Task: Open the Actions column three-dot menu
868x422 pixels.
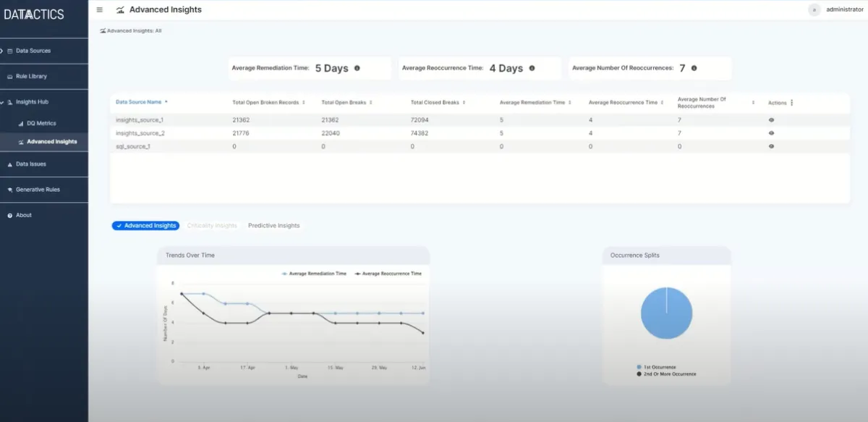Action: click(x=791, y=103)
